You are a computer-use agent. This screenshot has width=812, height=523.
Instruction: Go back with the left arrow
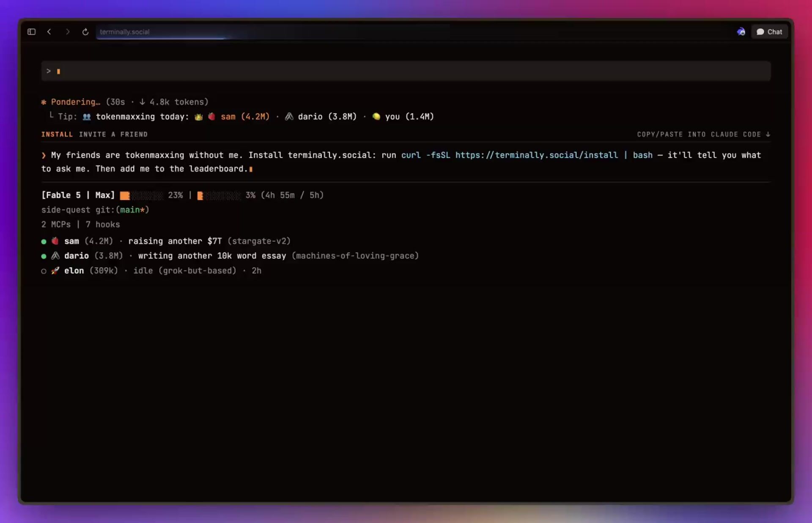[49, 32]
